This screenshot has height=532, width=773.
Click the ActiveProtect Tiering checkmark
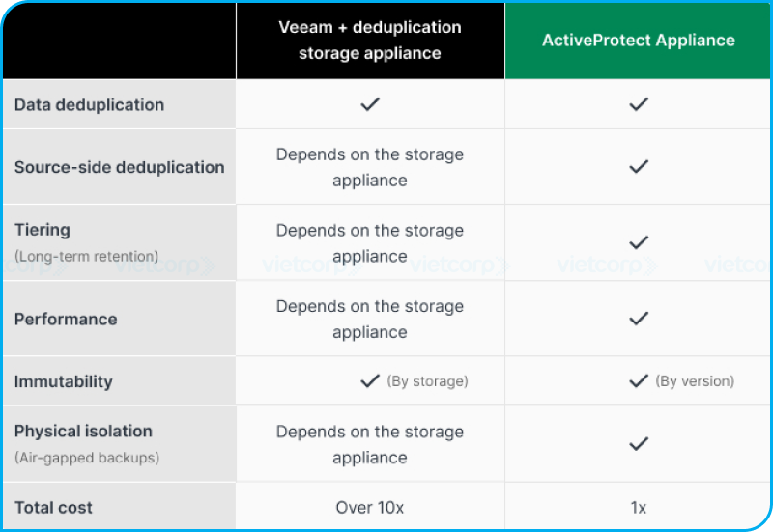(x=638, y=242)
